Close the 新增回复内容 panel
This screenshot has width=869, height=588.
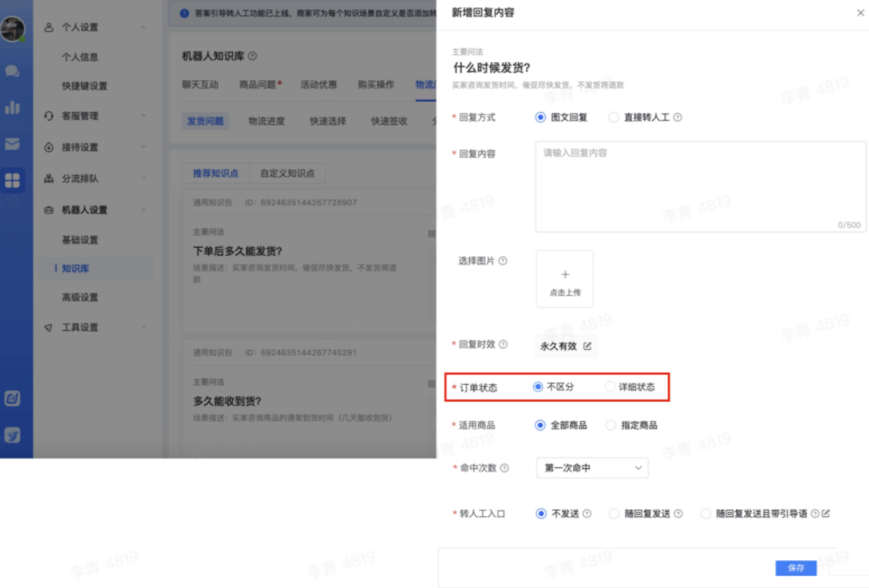coord(859,13)
